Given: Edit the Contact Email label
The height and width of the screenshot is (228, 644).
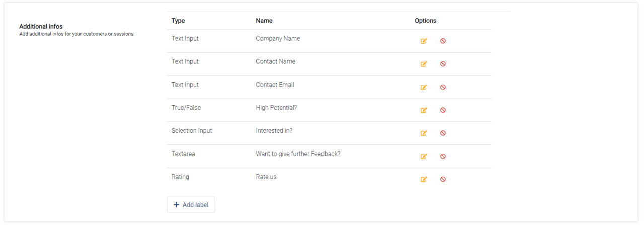Looking at the screenshot, I should point(424,87).
